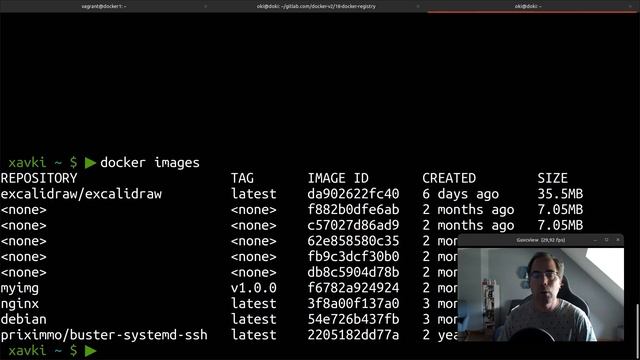Click the green prompt arrow before docker images
Viewport: 640px width, 360px height.
point(90,163)
